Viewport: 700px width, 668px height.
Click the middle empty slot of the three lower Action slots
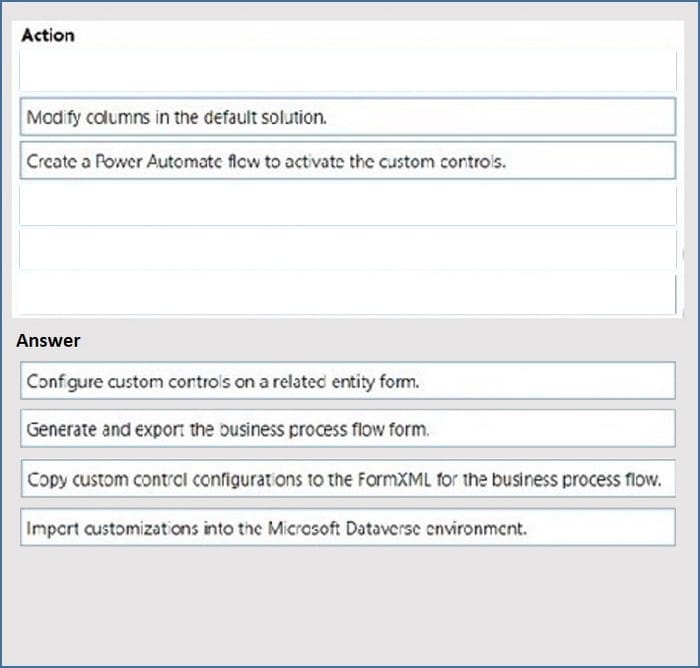(347, 249)
